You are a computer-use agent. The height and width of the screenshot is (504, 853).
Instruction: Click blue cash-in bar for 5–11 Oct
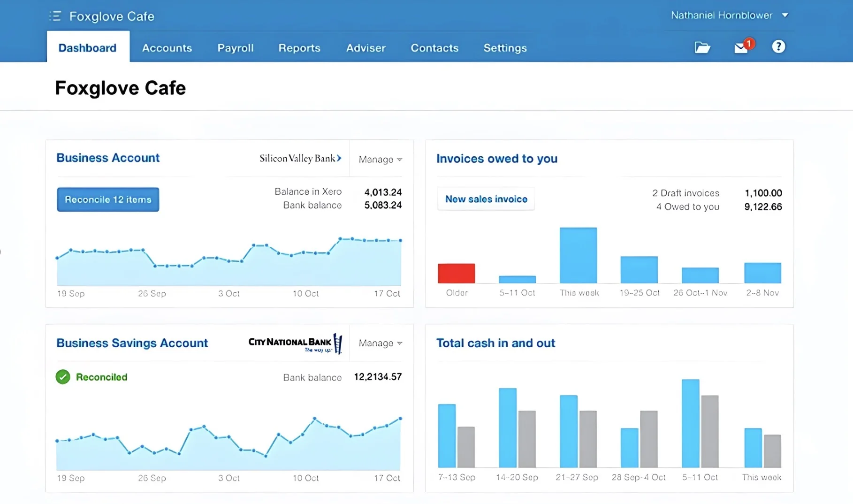(691, 423)
